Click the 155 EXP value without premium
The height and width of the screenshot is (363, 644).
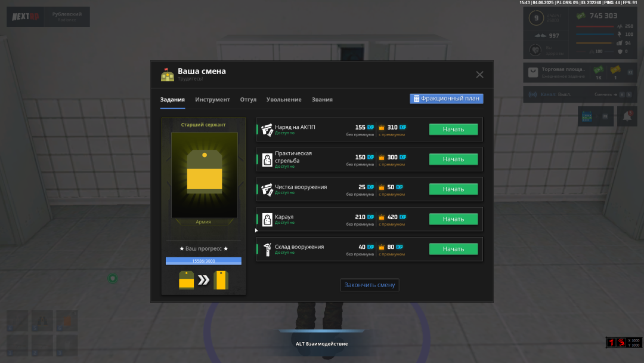coord(360,127)
